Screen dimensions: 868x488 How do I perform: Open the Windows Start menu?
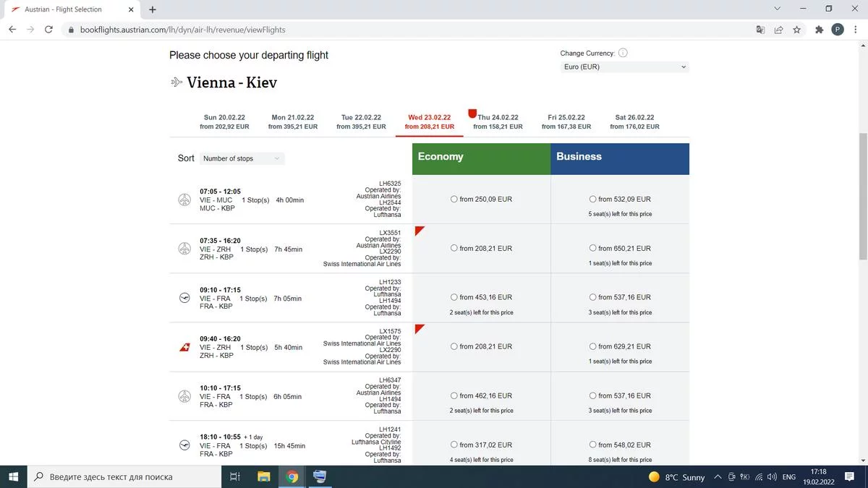pos(13,476)
